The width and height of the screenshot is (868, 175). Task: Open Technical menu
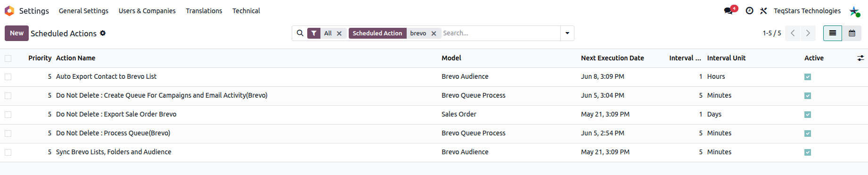coord(246,11)
